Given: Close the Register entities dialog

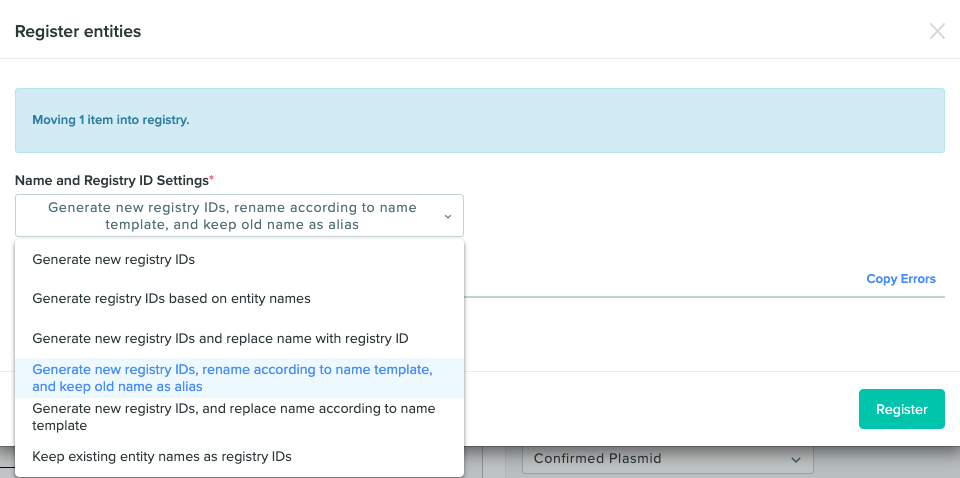Looking at the screenshot, I should [x=937, y=31].
